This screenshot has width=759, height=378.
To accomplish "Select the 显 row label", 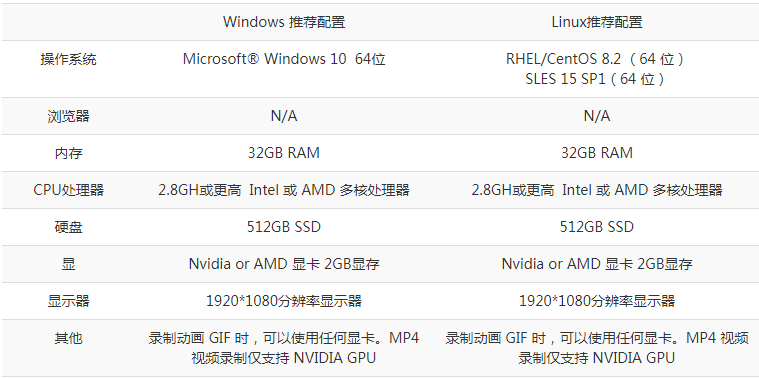I will coord(68,264).
